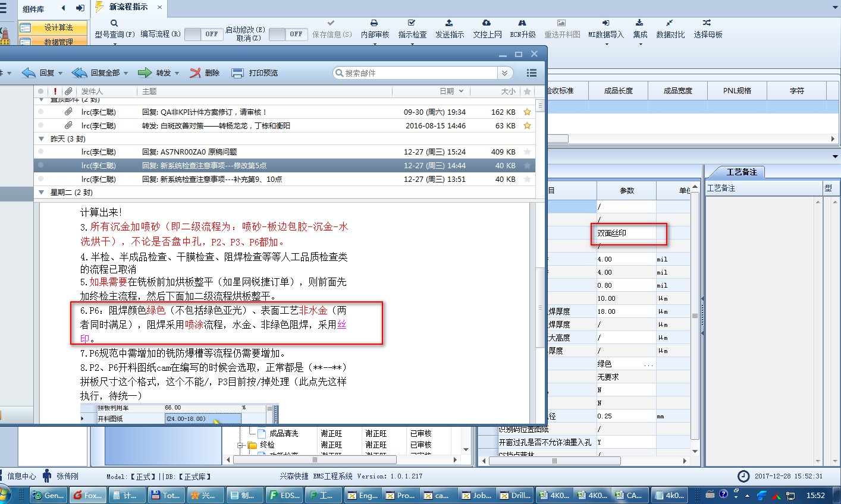841x504 pixels.
Task: Click 数据对比 toolbar item
Action: [x=670, y=29]
